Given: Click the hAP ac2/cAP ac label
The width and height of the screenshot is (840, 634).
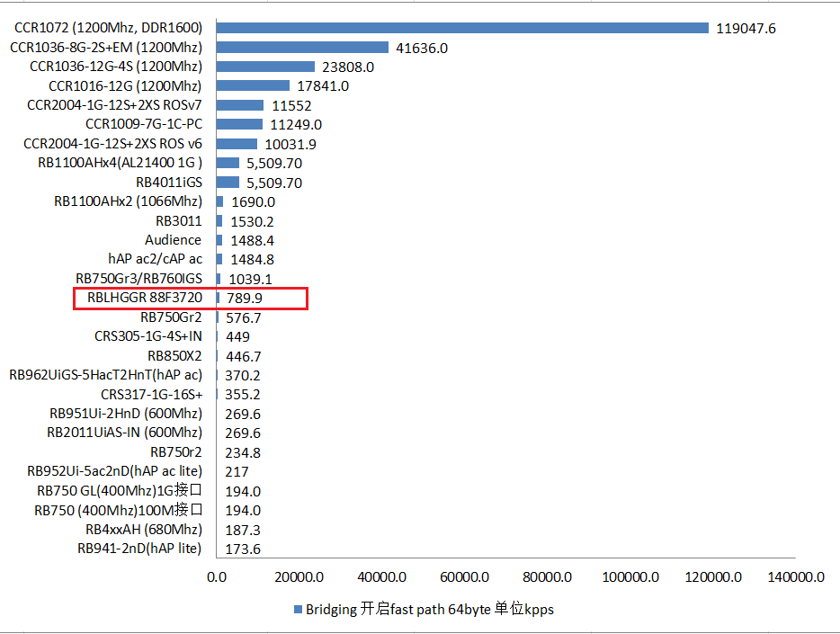Looking at the screenshot, I should tap(155, 259).
